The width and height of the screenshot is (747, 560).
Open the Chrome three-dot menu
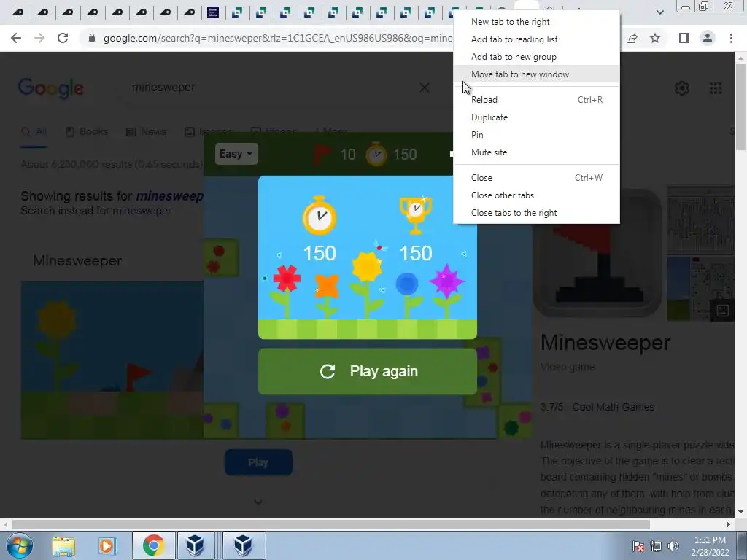(x=731, y=38)
